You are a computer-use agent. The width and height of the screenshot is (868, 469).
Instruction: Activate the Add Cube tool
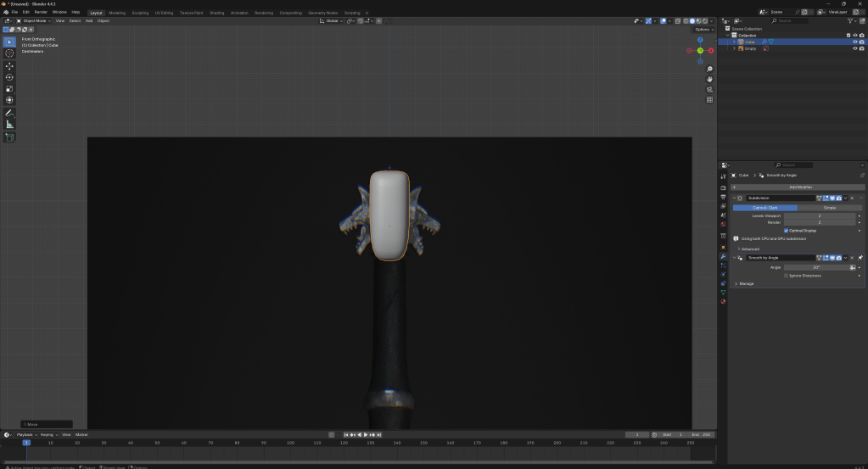9,137
